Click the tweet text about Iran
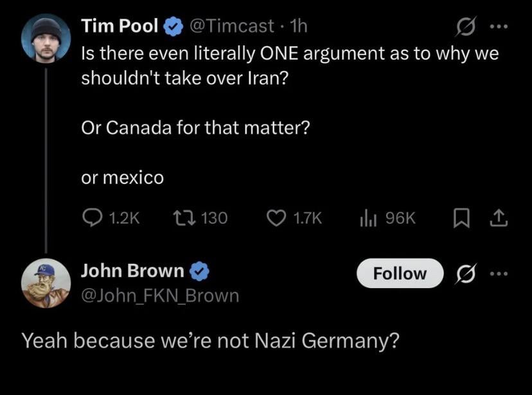 (289, 66)
